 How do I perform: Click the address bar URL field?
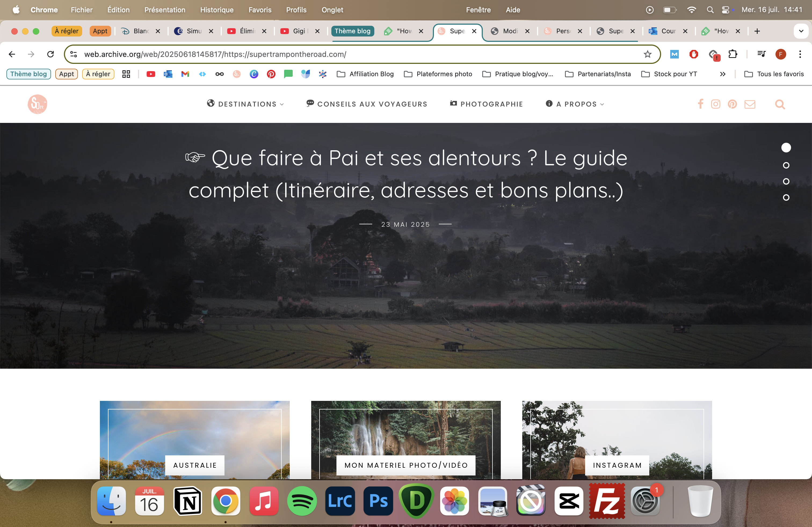(x=362, y=54)
